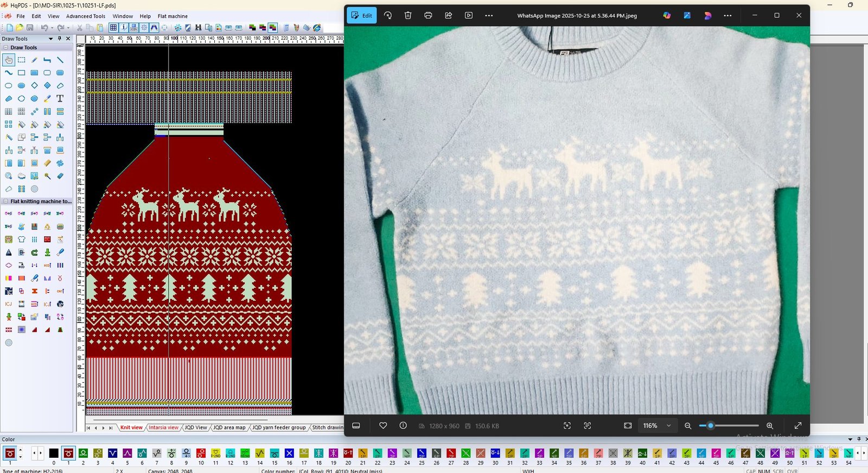
Task: Open the JQD area map tab
Action: (229, 428)
